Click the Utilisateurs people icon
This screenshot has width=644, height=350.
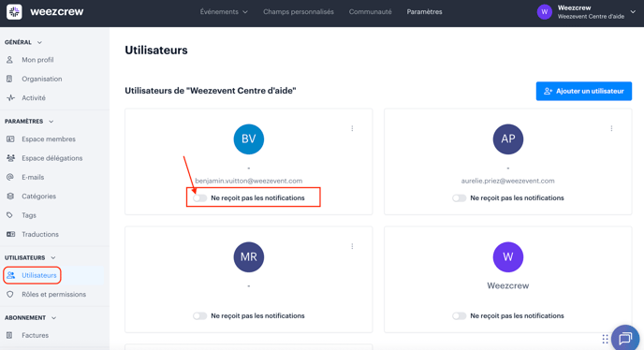click(x=11, y=275)
